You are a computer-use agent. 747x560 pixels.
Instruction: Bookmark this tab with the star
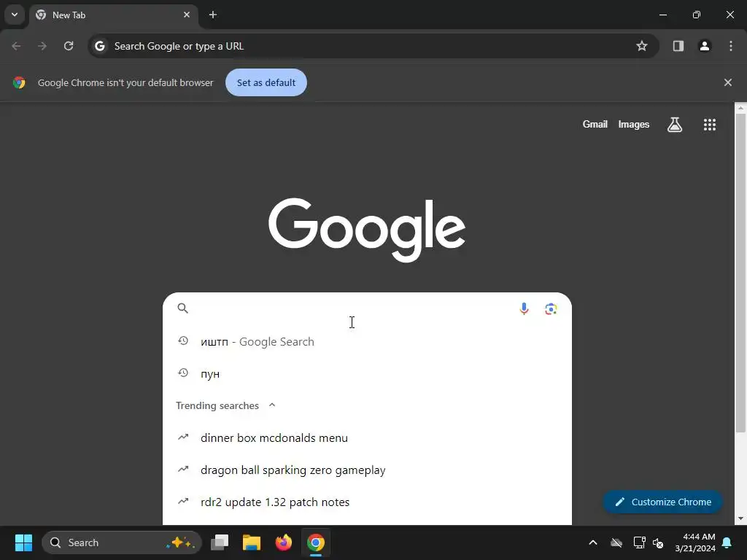click(x=642, y=46)
